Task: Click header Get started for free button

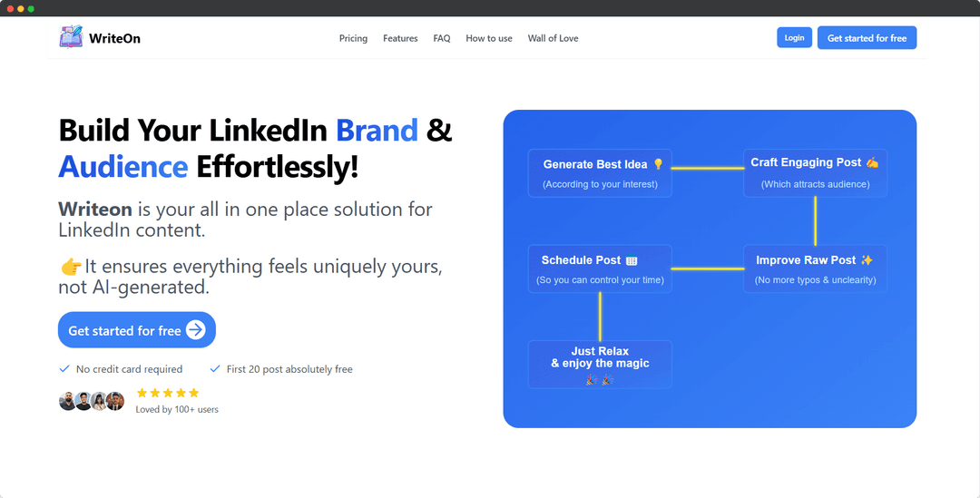Action: tap(867, 37)
